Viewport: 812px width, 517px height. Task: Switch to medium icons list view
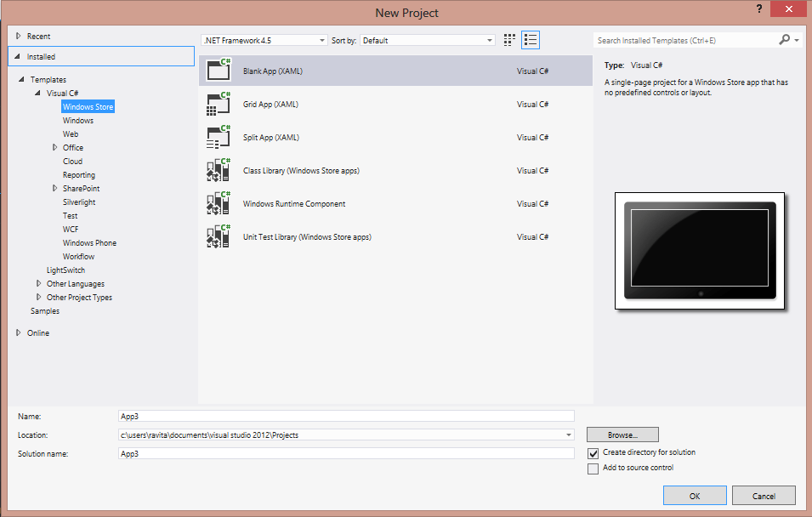(531, 40)
